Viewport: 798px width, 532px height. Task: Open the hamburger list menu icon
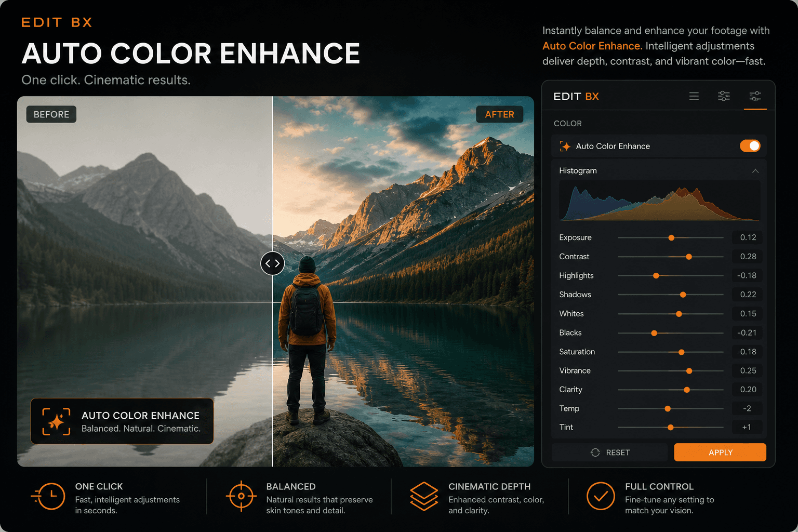pos(694,96)
